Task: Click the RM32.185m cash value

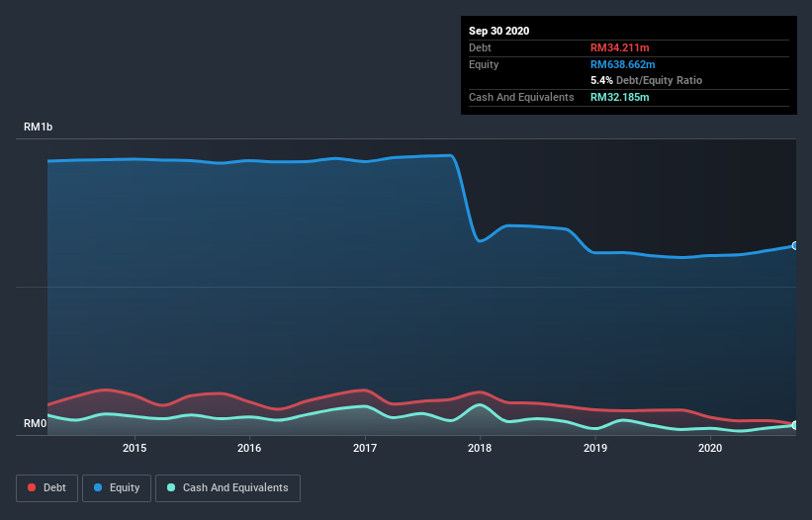Action: coord(619,97)
